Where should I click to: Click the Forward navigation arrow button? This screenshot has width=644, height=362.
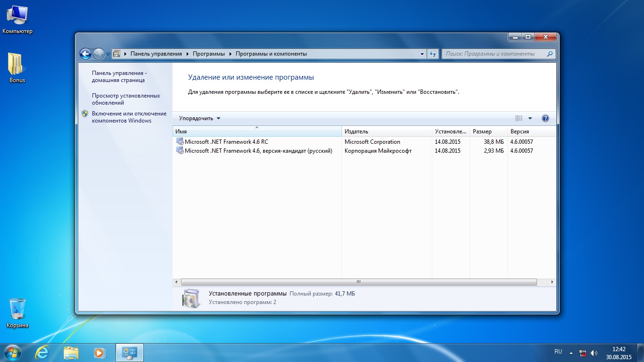coord(99,54)
